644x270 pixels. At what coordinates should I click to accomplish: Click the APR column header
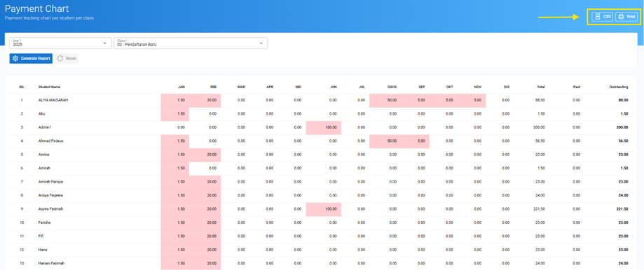click(269, 87)
